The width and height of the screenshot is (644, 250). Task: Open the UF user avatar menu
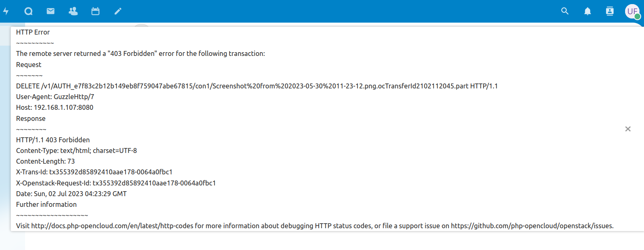pyautogui.click(x=632, y=11)
